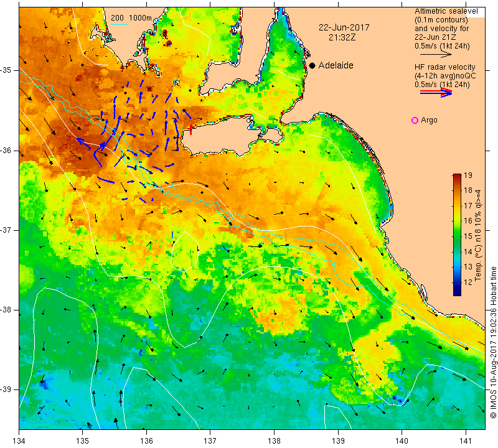This screenshot has height=448, width=498.
Task: Click the 200 1000m depth label
Action: (x=131, y=18)
